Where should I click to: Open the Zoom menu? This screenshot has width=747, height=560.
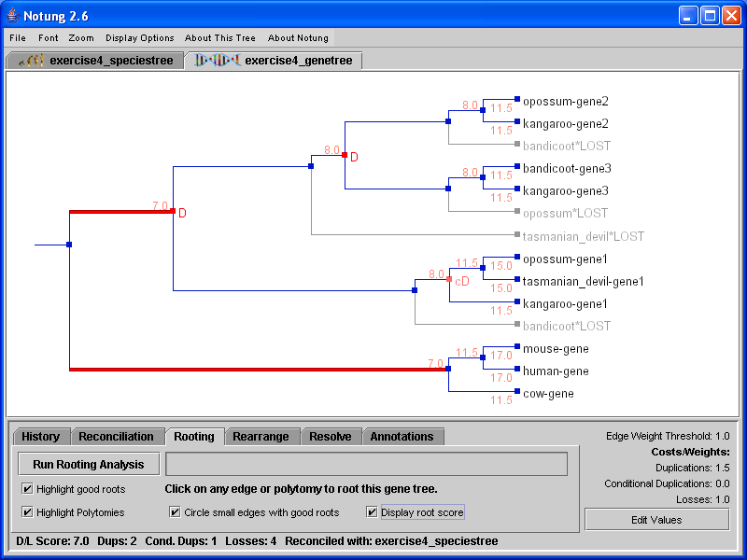tap(80, 38)
